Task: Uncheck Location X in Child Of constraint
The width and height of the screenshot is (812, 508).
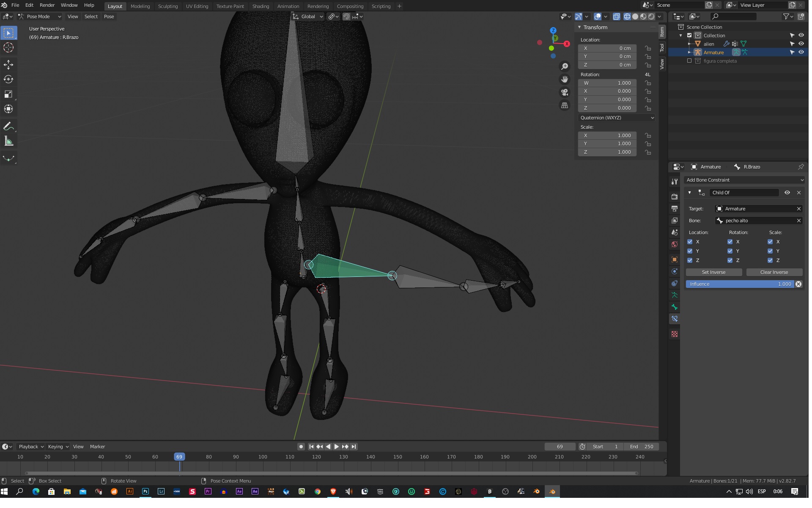Action: click(690, 242)
